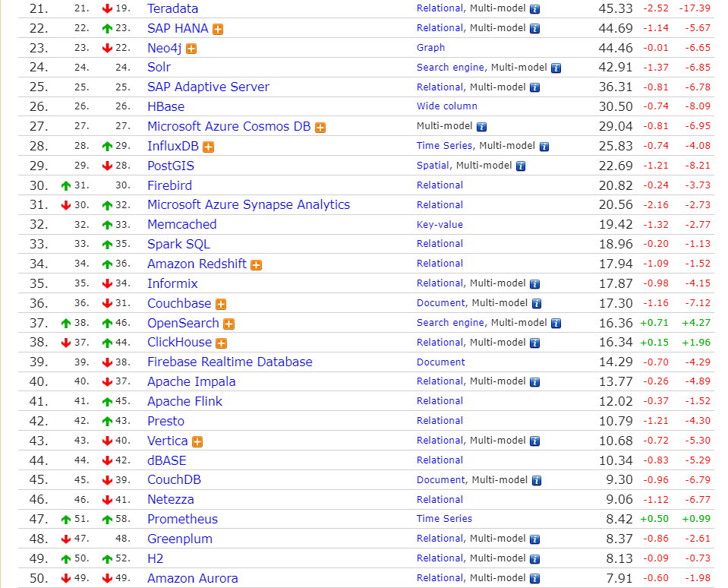Click the info icon in Apache Impala row
The width and height of the screenshot is (728, 588).
click(535, 382)
